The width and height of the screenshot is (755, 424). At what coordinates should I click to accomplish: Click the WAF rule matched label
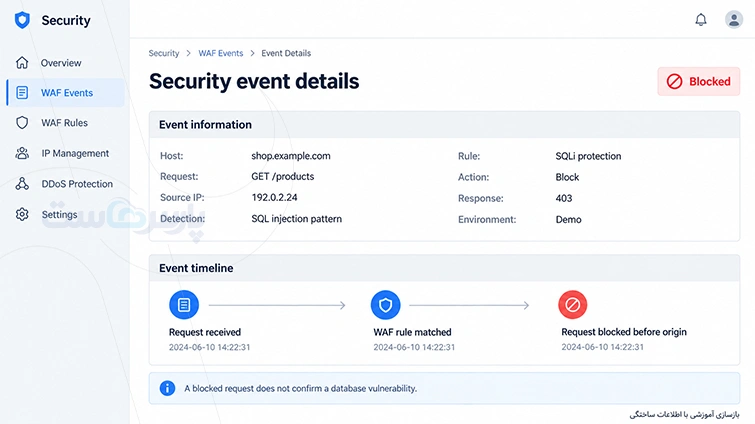[412, 332]
